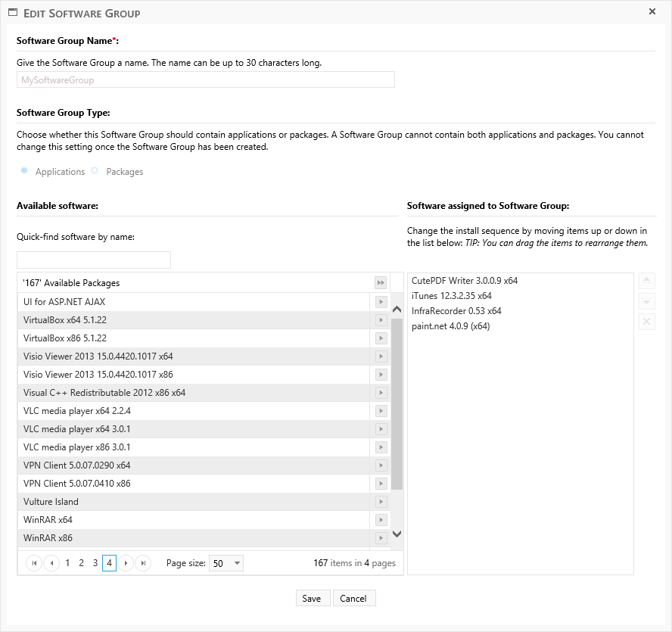Switch to page 2 of the list
672x632 pixels.
[x=81, y=563]
